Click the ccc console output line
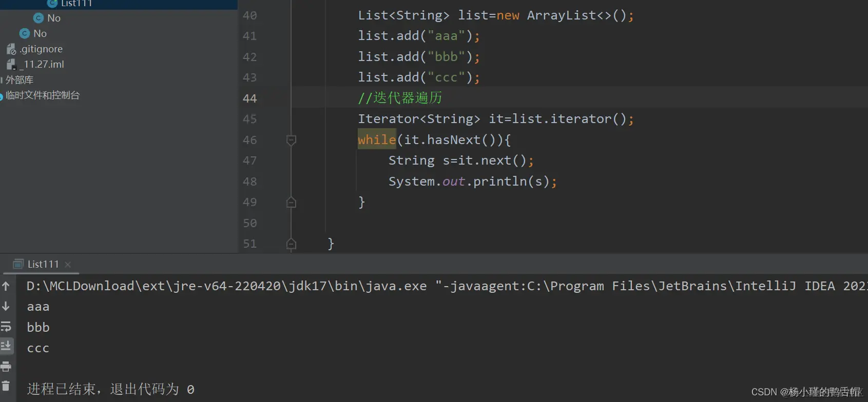 click(38, 348)
